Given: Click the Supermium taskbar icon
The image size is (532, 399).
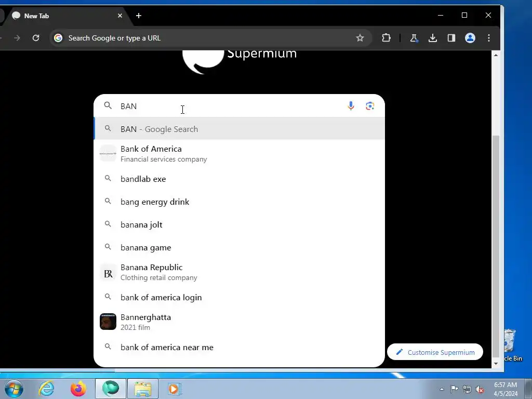Looking at the screenshot, I should (111, 389).
